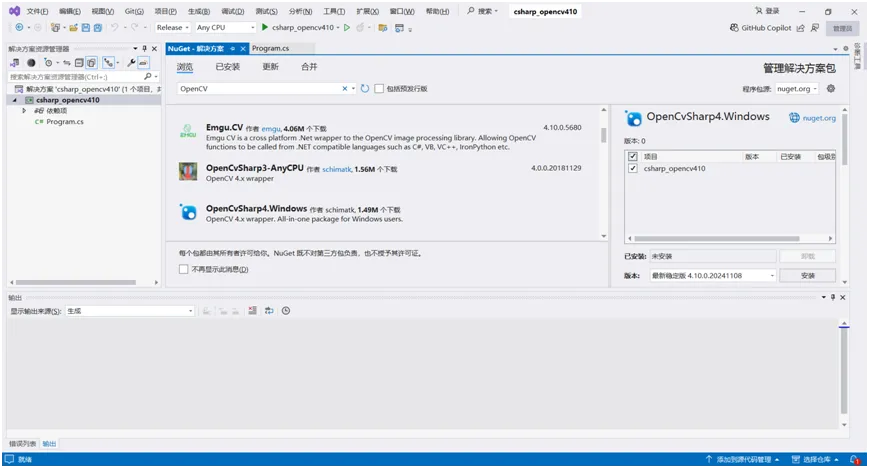Uncheck csharp_opencv410 project checkbox
This screenshot has height=468, width=869.
point(633,168)
